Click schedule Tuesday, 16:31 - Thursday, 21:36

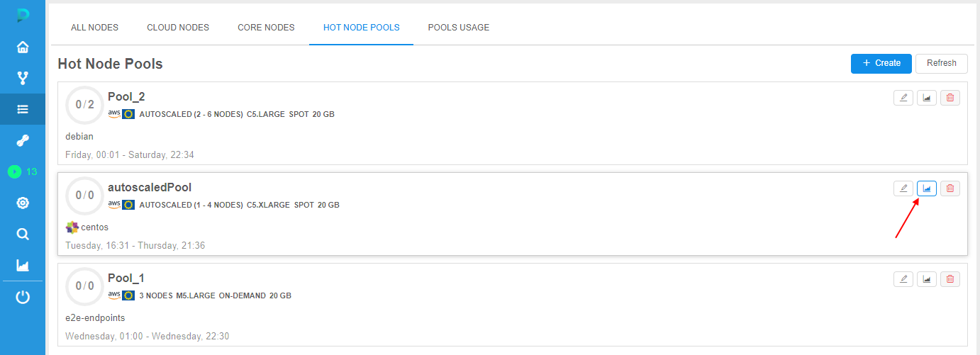135,245
